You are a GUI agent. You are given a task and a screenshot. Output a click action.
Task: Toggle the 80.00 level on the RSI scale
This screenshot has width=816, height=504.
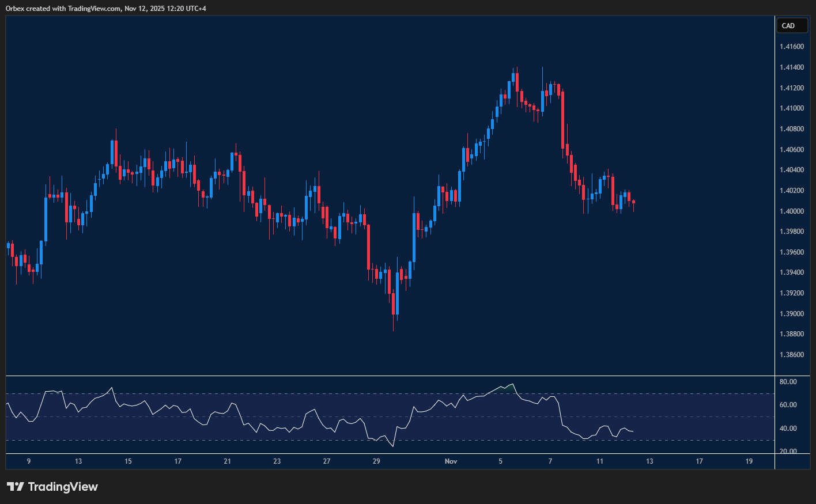click(789, 381)
